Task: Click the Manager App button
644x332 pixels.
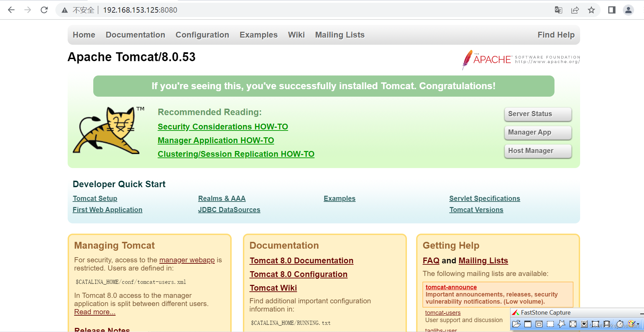Action: tap(538, 133)
